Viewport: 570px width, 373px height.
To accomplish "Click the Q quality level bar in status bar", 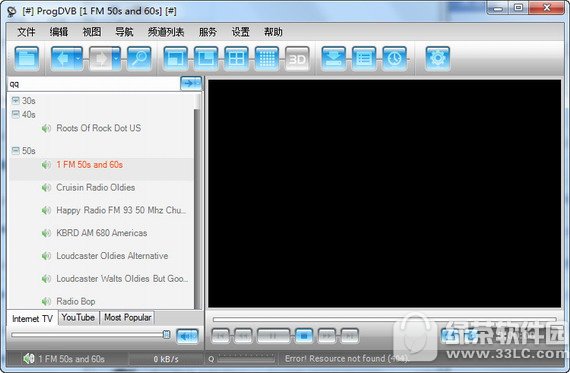I will tap(246, 360).
